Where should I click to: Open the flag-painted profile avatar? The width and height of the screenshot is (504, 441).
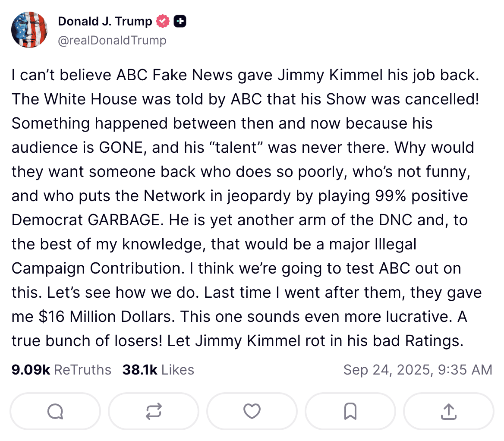tap(29, 30)
